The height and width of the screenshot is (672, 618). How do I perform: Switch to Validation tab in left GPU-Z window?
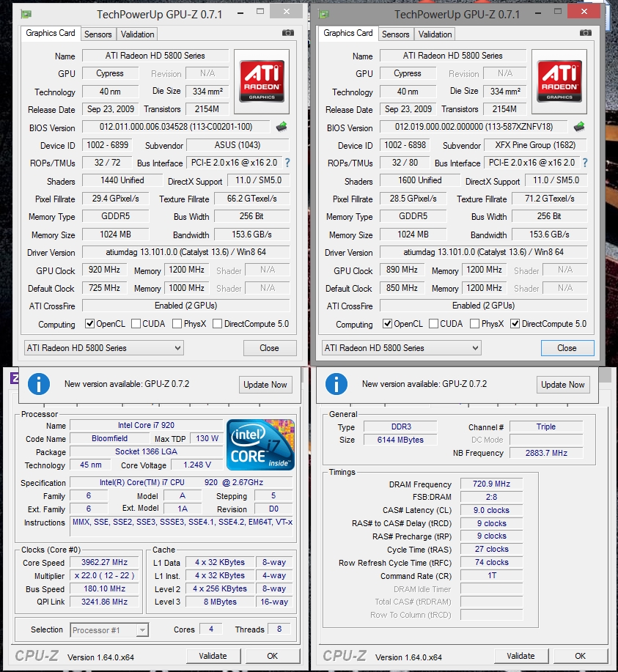(137, 34)
